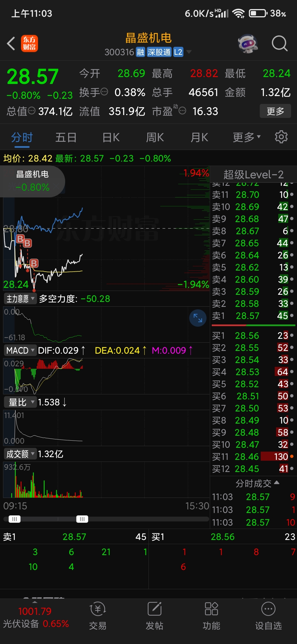The width and height of the screenshot is (297, 644).
Task: Tap the 晶盛机电 stock title
Action: point(148,38)
